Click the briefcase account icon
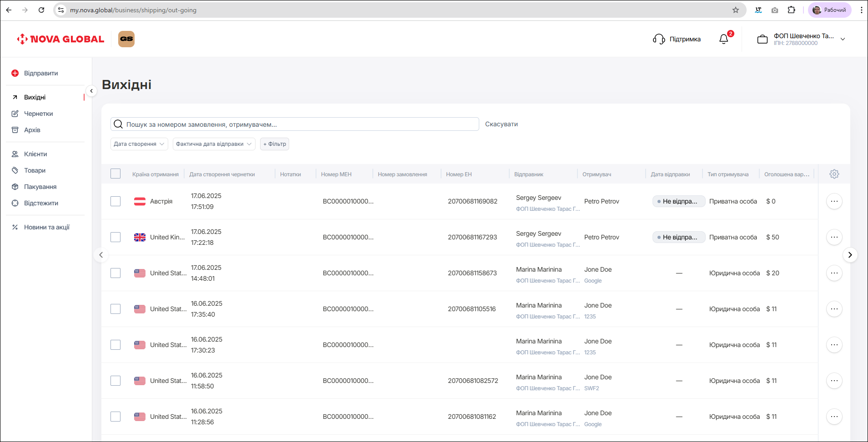 click(x=763, y=40)
